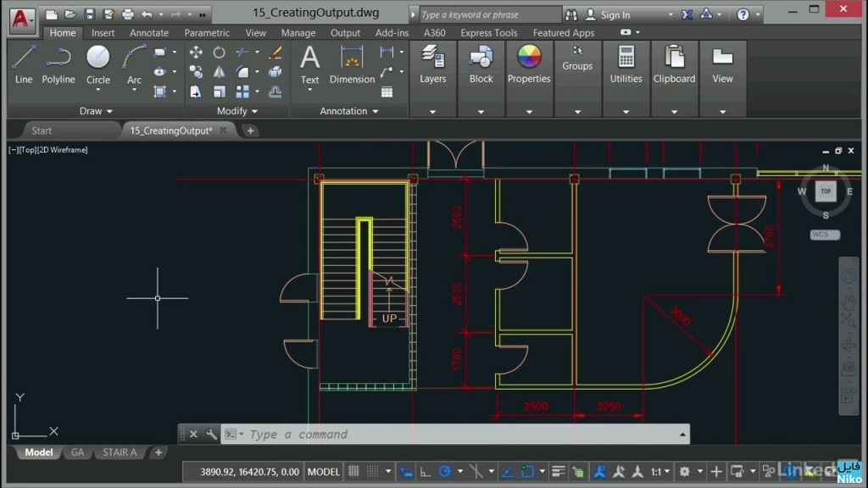868x488 pixels.
Task: Open the Groups panel
Action: click(x=577, y=58)
